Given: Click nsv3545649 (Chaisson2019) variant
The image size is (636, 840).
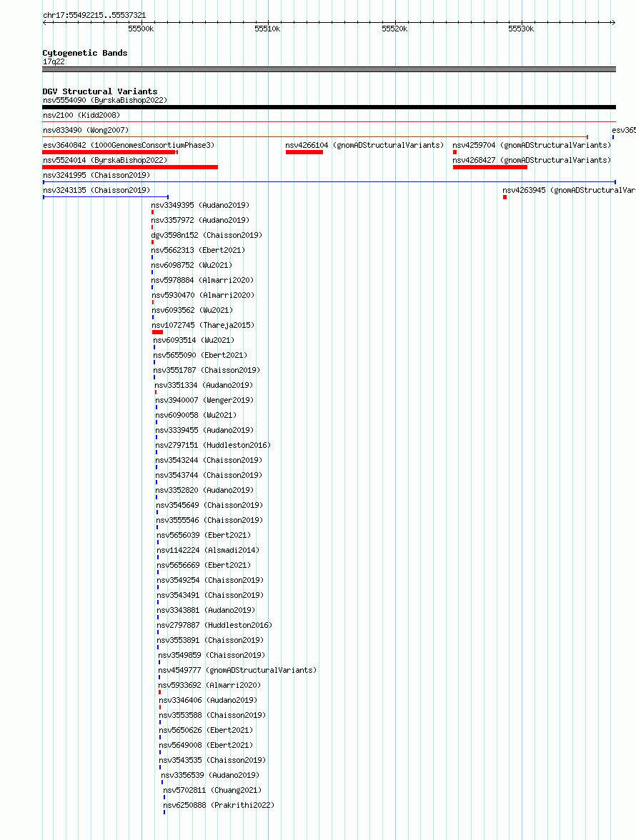Looking at the screenshot, I should click(209, 505).
